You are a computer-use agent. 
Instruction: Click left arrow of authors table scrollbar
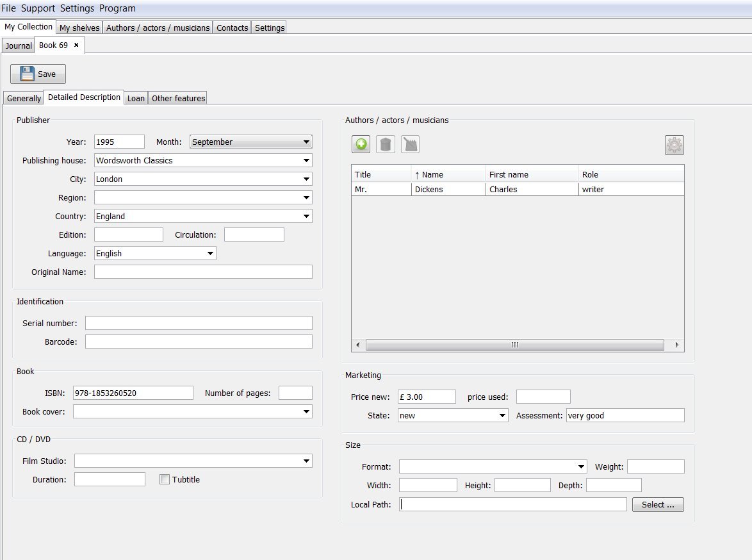pos(358,345)
